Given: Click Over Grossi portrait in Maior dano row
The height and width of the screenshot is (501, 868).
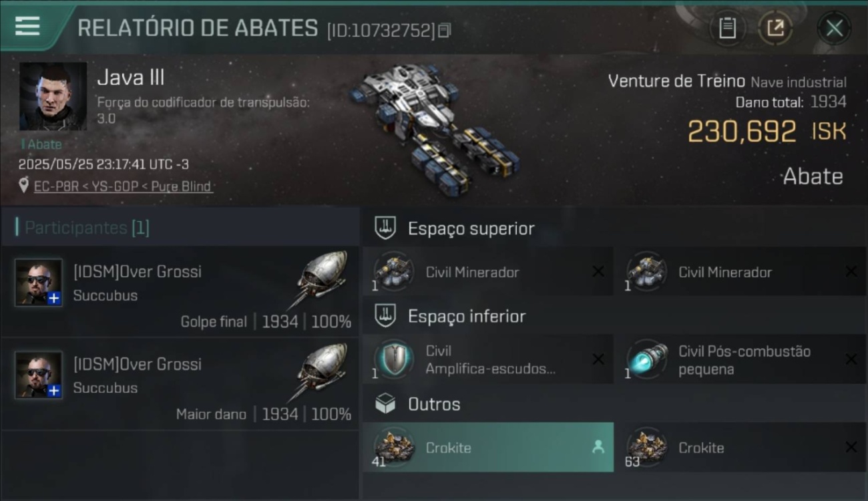Looking at the screenshot, I should pos(39,375).
